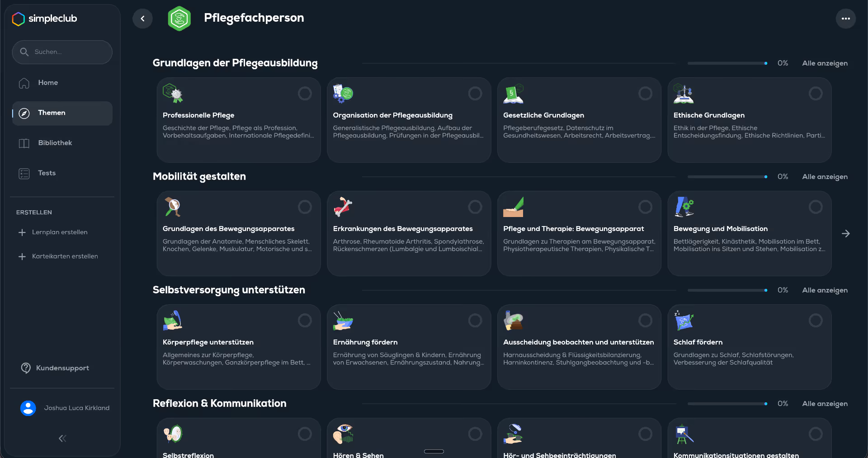868x458 pixels.
Task: Click the Hören & Sehen eye icon
Action: click(x=343, y=434)
